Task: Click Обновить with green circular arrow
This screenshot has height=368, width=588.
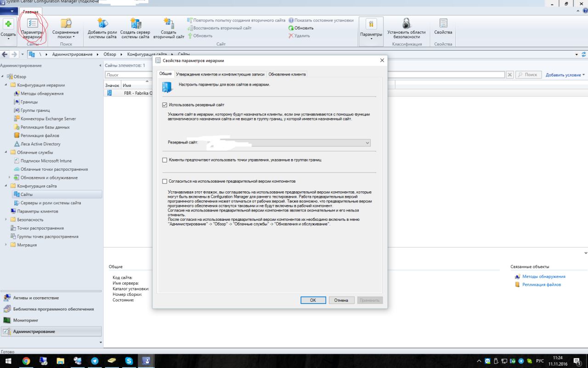Action: 301,28
